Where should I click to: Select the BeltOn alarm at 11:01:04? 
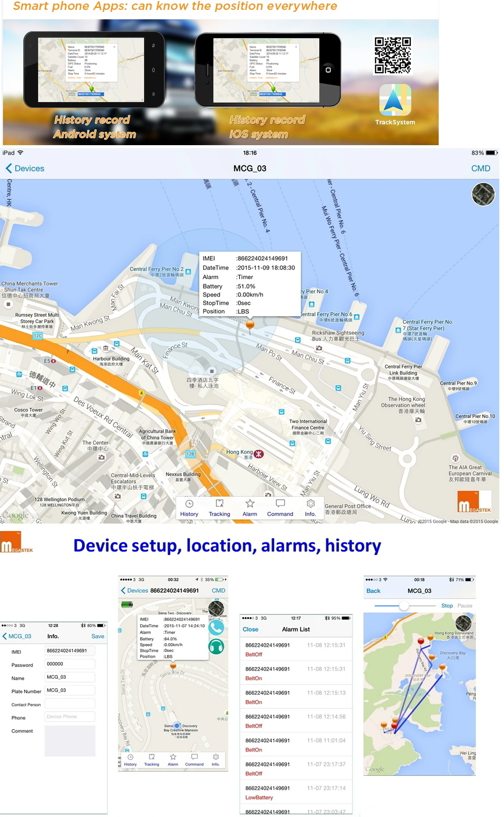click(296, 745)
